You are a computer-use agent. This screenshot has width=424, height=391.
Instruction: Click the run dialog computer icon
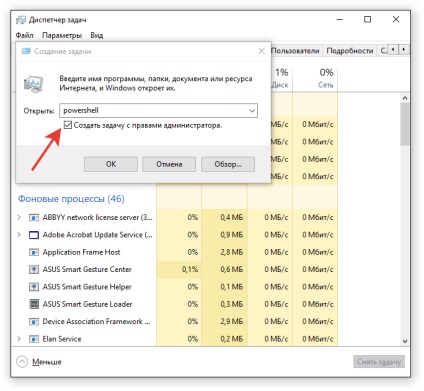point(34,84)
